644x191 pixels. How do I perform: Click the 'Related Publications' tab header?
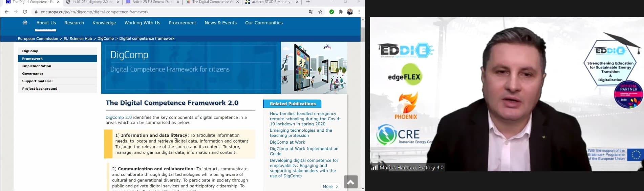tap(293, 104)
